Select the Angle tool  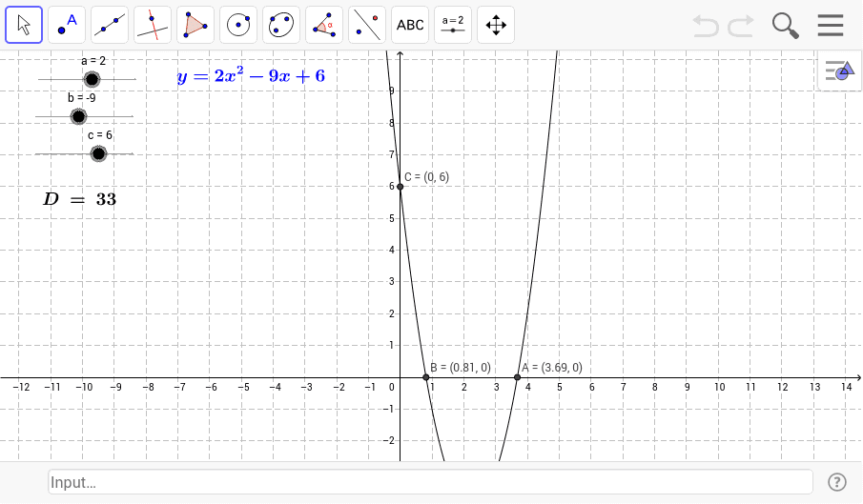pos(324,25)
